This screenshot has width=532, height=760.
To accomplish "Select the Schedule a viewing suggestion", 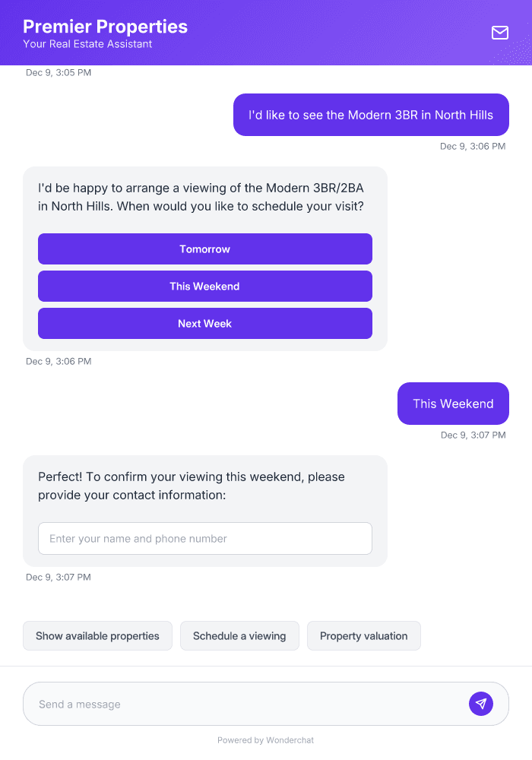I will [239, 635].
